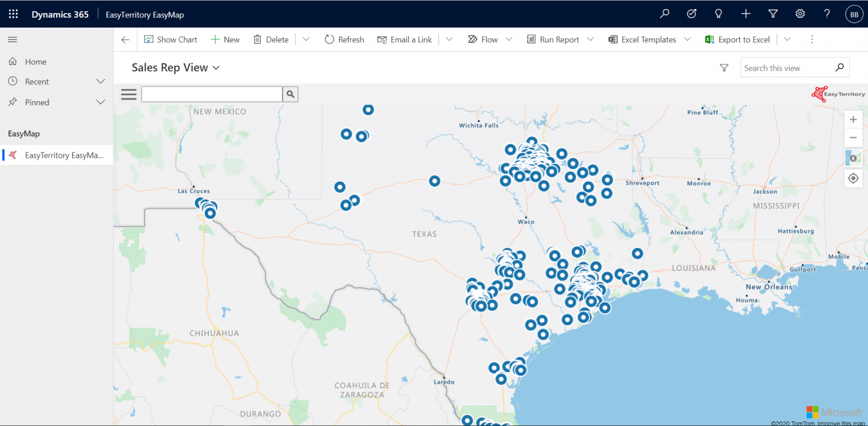Zoom out using the minus map control

coord(853,137)
